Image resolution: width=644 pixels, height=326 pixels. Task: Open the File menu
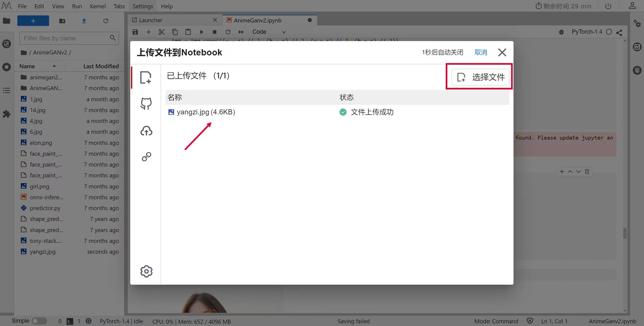click(22, 6)
